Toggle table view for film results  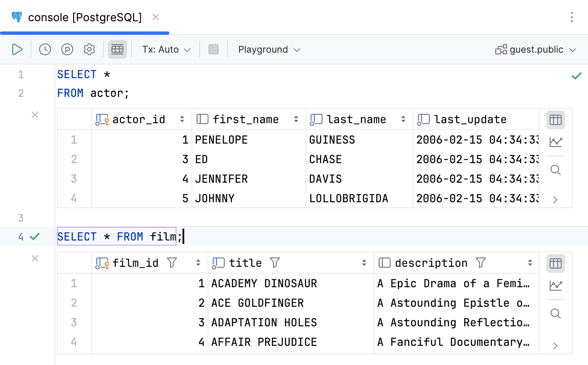coord(556,263)
